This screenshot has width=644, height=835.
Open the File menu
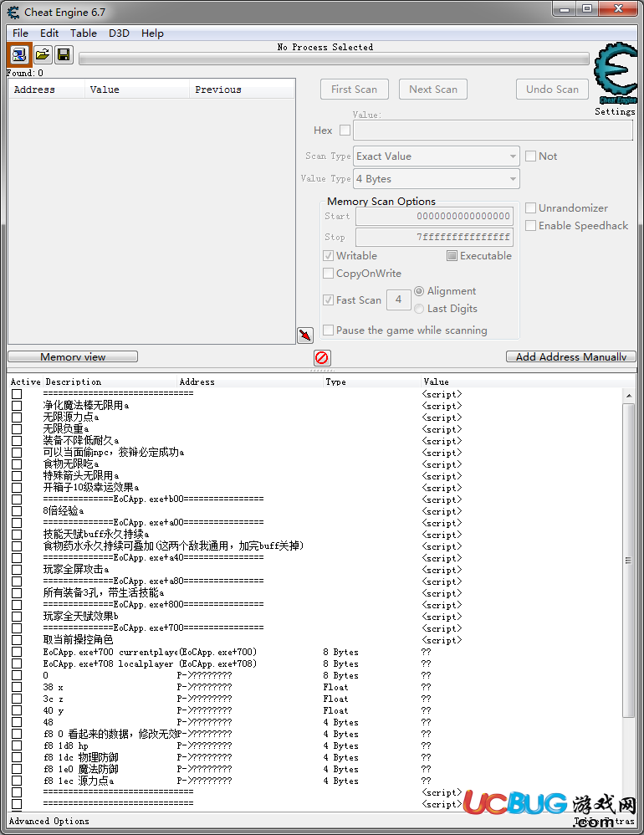20,33
